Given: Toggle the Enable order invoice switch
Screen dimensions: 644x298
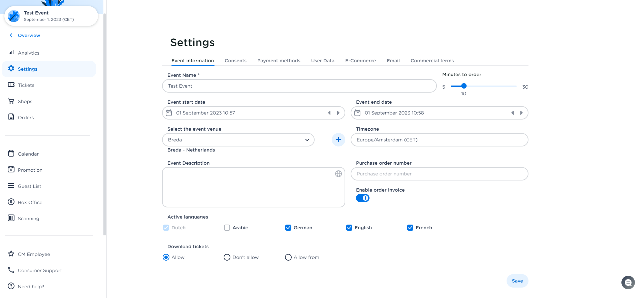Looking at the screenshot, I should 362,198.
